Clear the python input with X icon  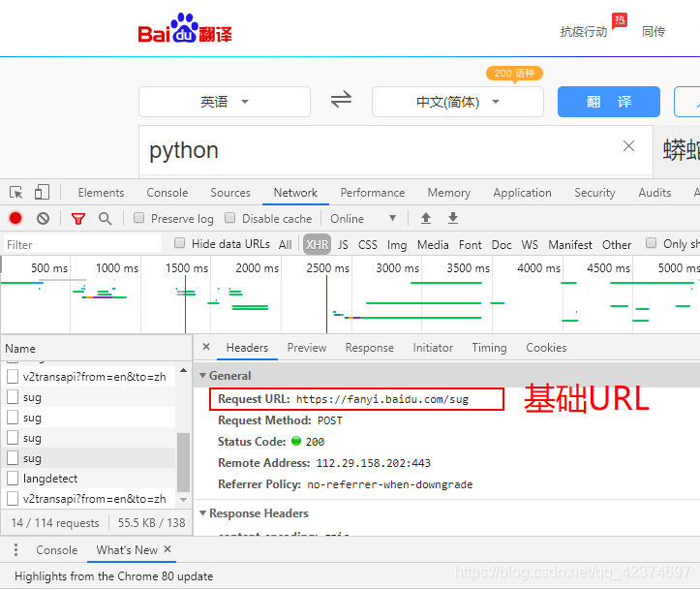coord(628,145)
